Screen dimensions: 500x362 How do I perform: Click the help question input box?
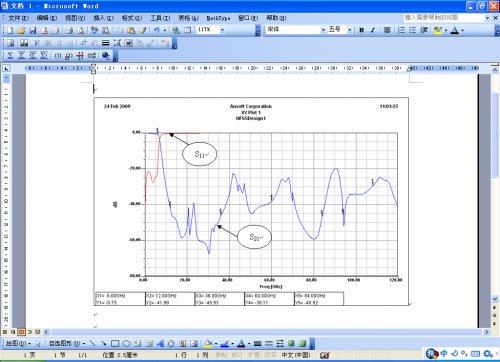pos(444,18)
